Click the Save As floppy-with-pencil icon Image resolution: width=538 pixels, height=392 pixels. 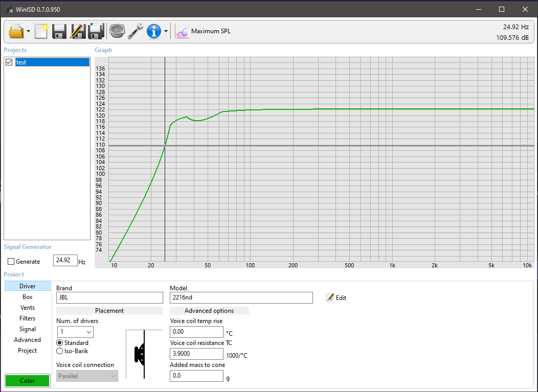coord(78,31)
